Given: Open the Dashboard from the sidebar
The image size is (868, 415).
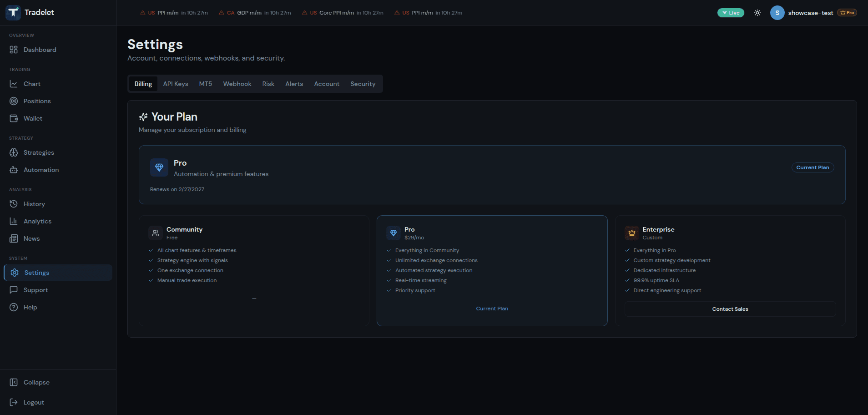Looking at the screenshot, I should click(x=40, y=50).
